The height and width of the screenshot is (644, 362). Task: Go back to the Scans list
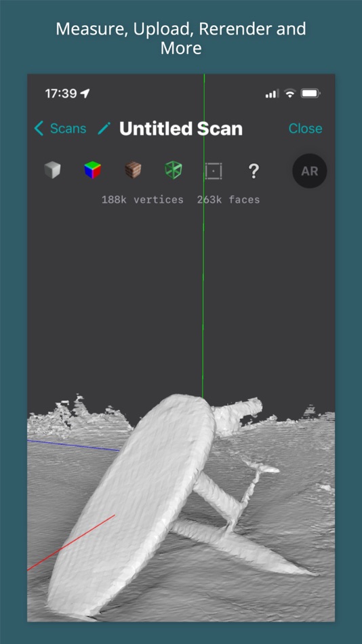point(60,129)
